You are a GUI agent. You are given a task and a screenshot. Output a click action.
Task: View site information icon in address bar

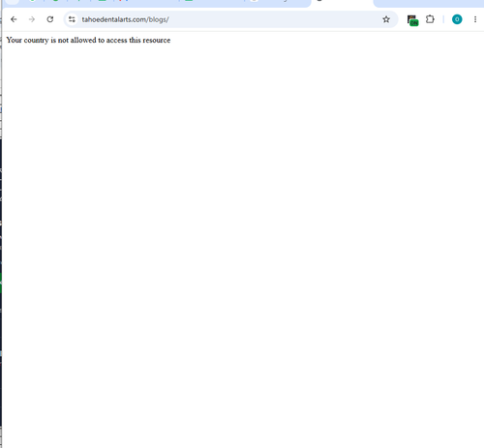pyautogui.click(x=72, y=19)
